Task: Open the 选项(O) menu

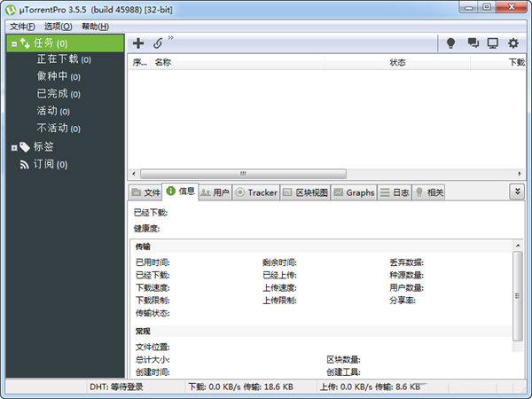Action: click(58, 27)
